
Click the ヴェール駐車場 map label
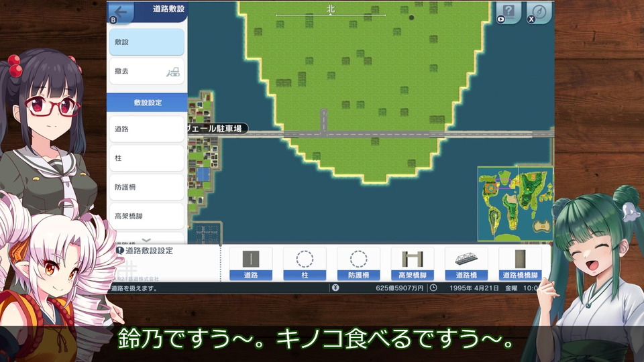tap(217, 129)
